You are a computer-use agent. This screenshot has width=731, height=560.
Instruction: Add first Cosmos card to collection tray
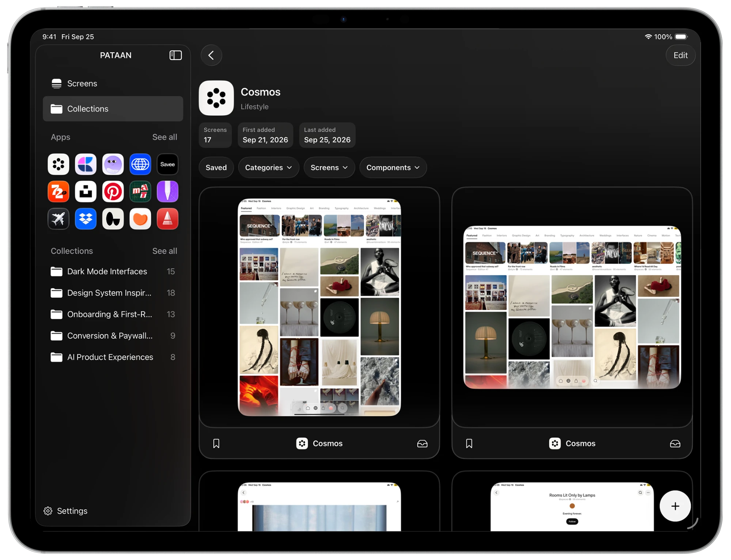pos(422,443)
